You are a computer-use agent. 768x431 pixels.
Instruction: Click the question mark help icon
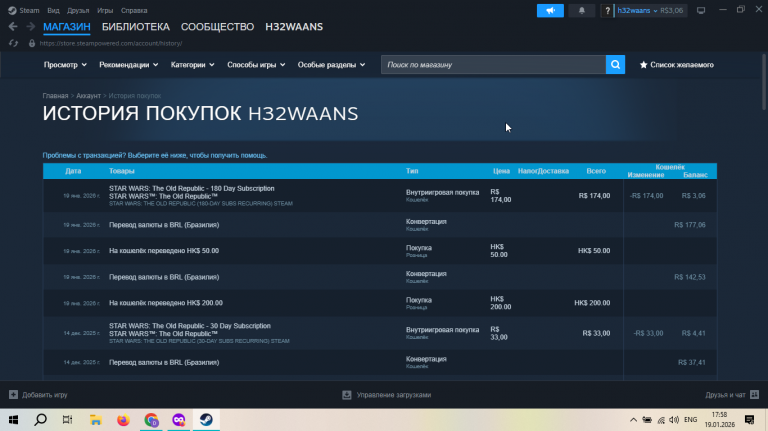(x=607, y=10)
